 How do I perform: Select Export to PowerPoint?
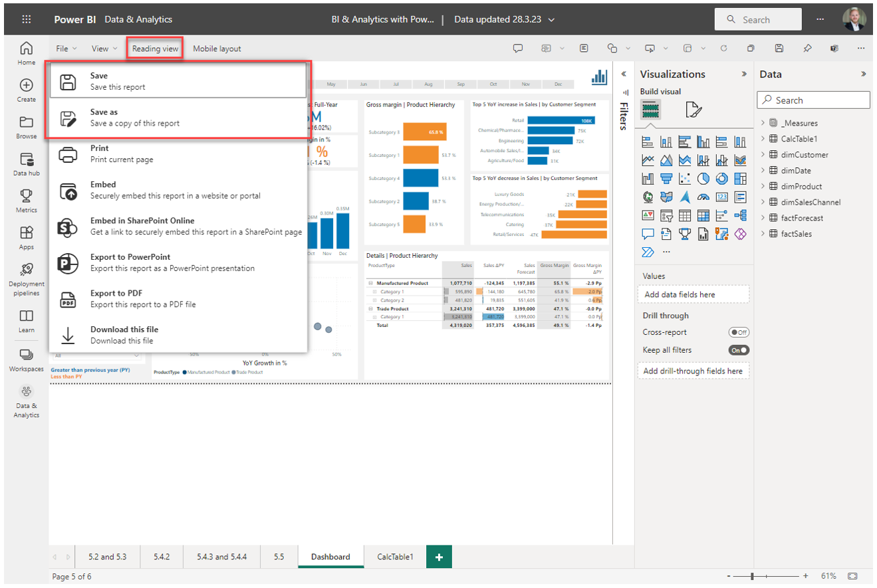tap(178, 262)
